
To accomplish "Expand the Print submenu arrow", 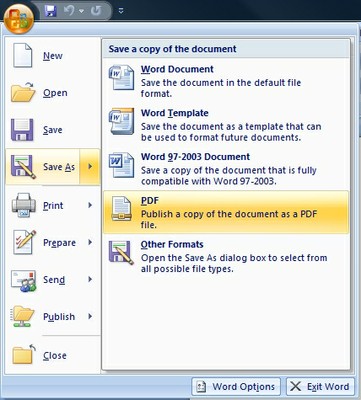I will 90,205.
